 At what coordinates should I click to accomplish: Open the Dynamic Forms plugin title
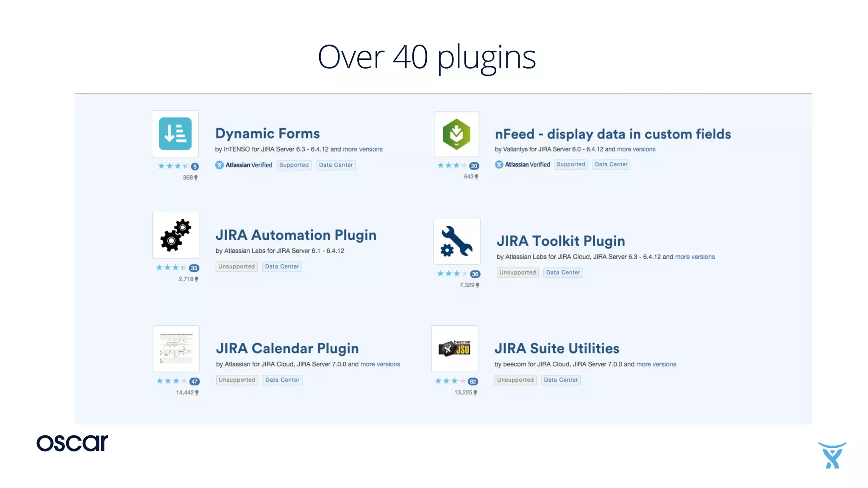[267, 133]
